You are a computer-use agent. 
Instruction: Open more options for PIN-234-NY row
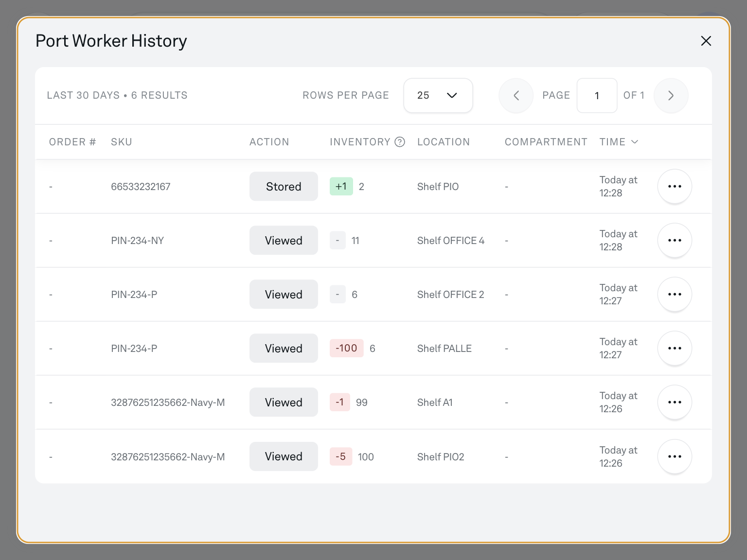pos(675,240)
